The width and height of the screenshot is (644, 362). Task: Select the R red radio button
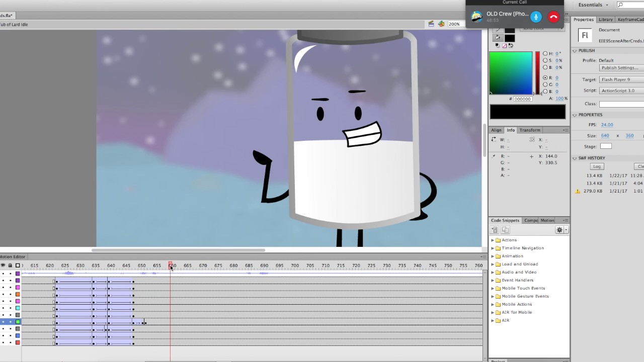pyautogui.click(x=545, y=78)
